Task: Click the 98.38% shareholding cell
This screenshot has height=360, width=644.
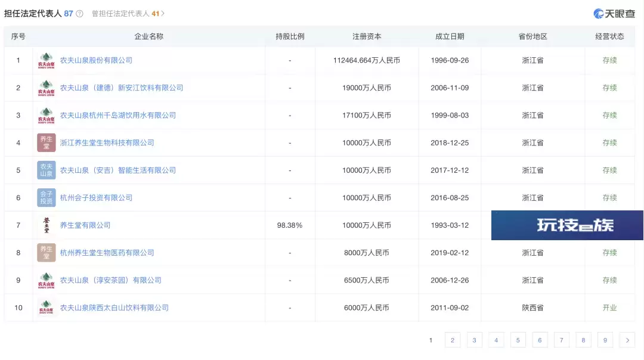Action: pyautogui.click(x=290, y=225)
